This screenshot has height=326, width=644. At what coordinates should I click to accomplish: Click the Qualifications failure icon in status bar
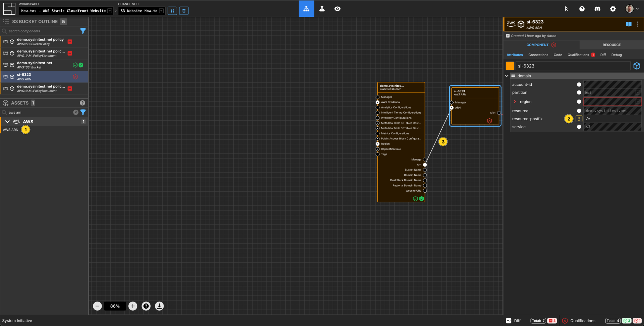pyautogui.click(x=565, y=321)
